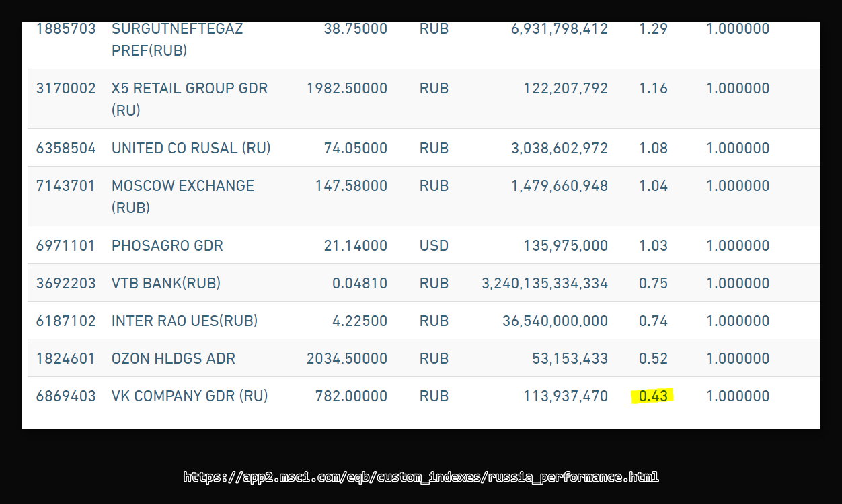842x504 pixels.
Task: Select the UNITED CO RUSAL (RU) name
Action: pos(191,149)
